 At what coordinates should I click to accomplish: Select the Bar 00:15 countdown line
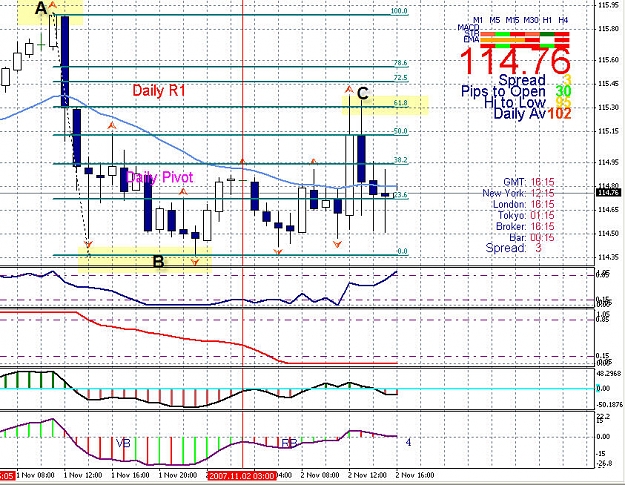pyautogui.click(x=532, y=238)
